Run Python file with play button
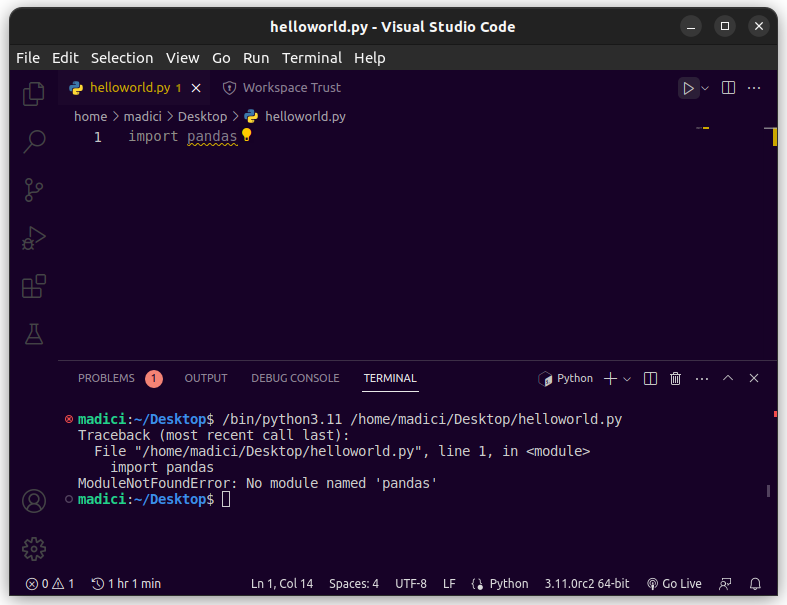Viewport: 787px width, 605px height. [688, 88]
